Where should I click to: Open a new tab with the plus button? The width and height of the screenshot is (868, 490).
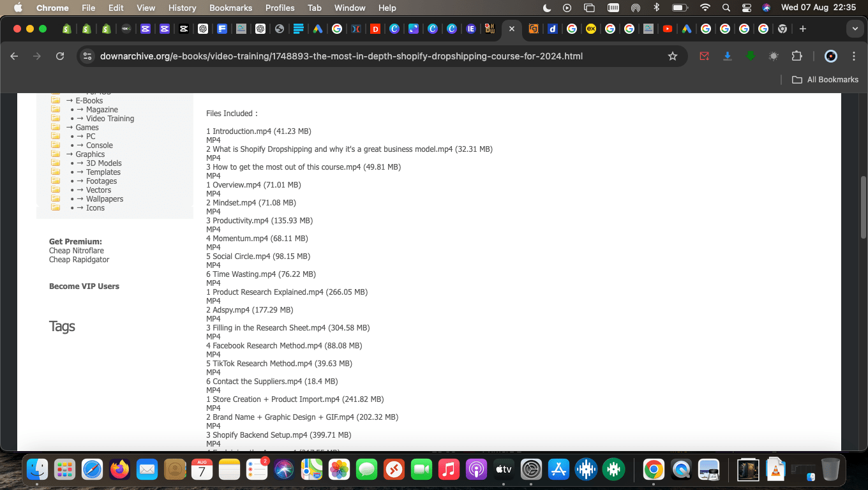(x=803, y=29)
